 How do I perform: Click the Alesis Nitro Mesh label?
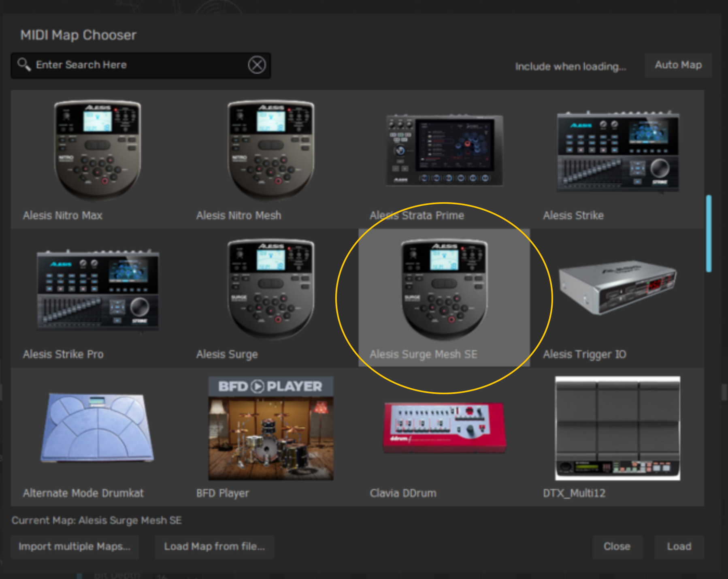coord(238,216)
